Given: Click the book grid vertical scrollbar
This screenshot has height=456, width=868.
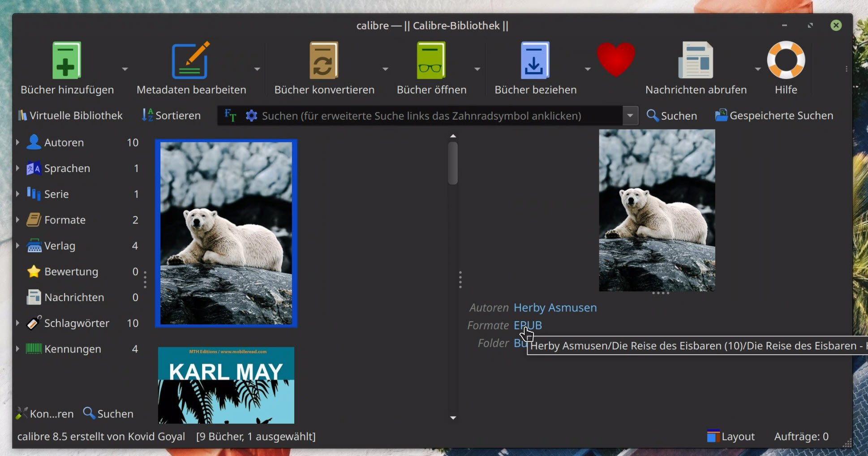Looking at the screenshot, I should click(453, 163).
